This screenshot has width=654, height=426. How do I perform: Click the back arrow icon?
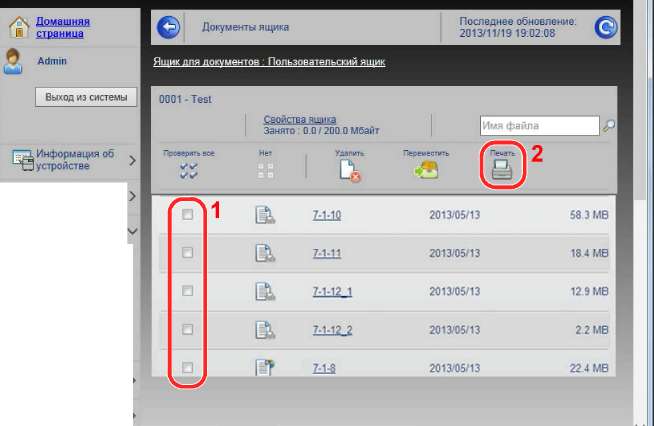coord(169,27)
